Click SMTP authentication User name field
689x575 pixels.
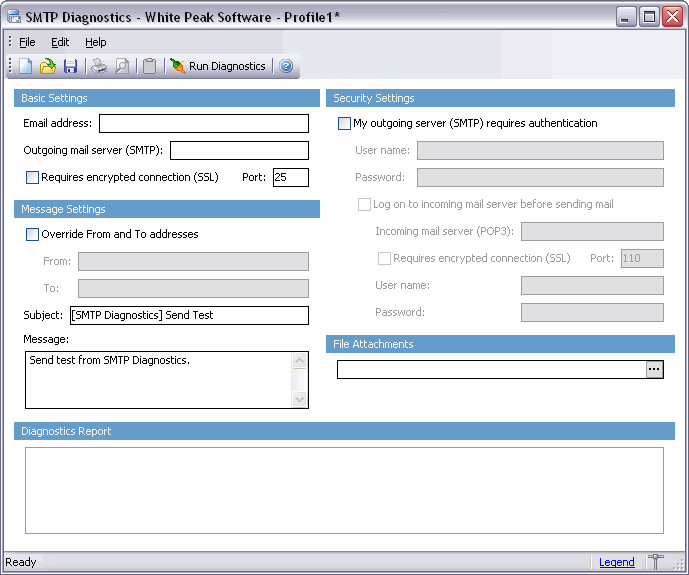coord(540,151)
